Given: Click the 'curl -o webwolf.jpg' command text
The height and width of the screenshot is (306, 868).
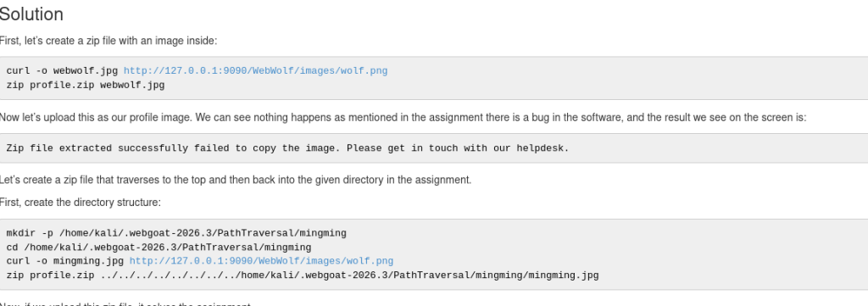Looking at the screenshot, I should (62, 71).
